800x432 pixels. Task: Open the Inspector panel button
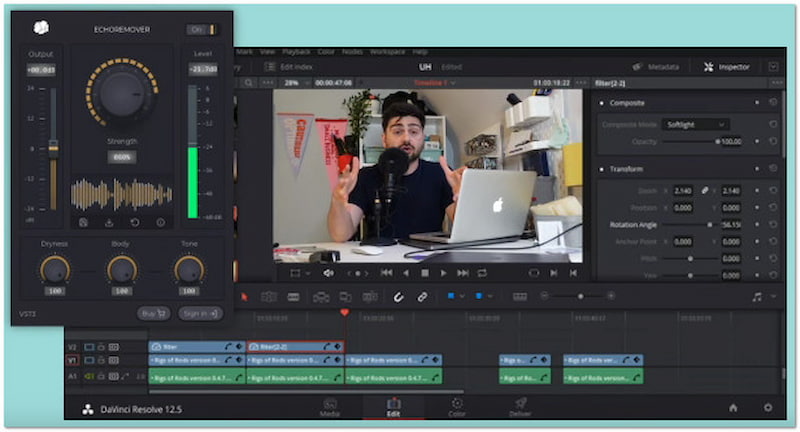(727, 67)
